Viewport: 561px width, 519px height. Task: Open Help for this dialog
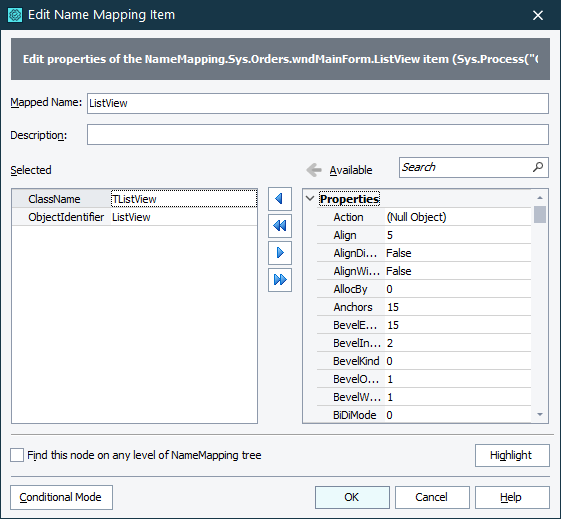[512, 497]
